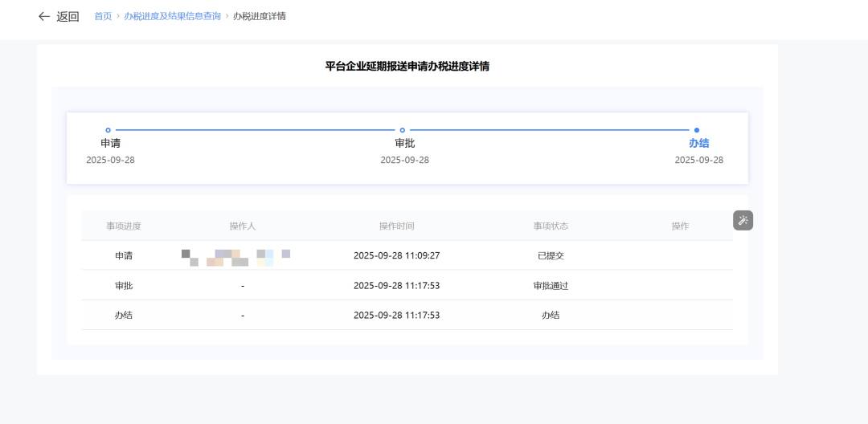Click the magic wand floating icon

pyautogui.click(x=743, y=221)
